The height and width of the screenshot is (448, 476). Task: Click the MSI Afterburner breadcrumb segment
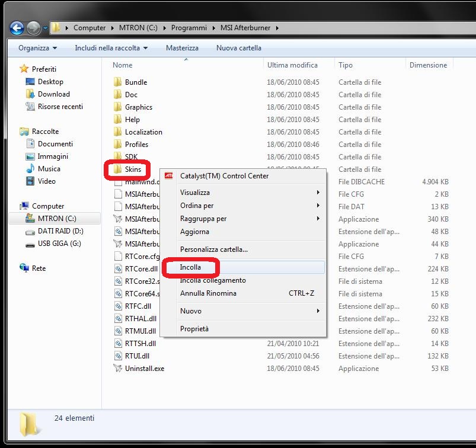245,28
